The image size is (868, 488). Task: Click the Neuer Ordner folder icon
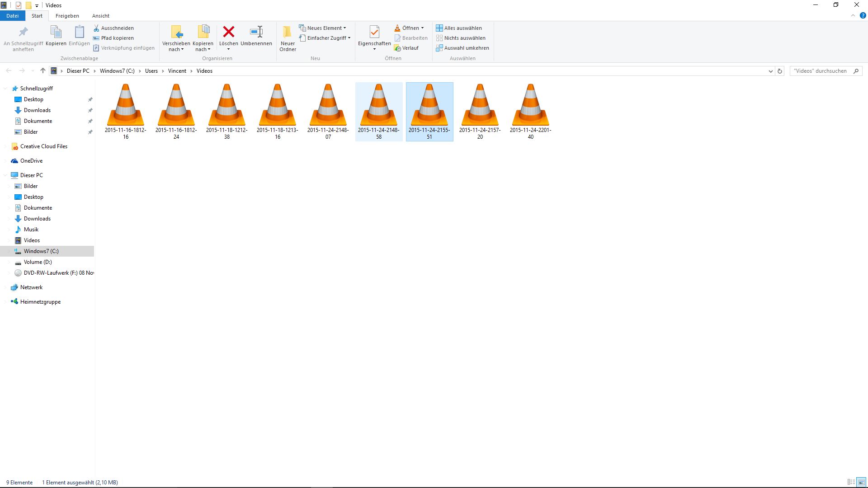tap(287, 32)
